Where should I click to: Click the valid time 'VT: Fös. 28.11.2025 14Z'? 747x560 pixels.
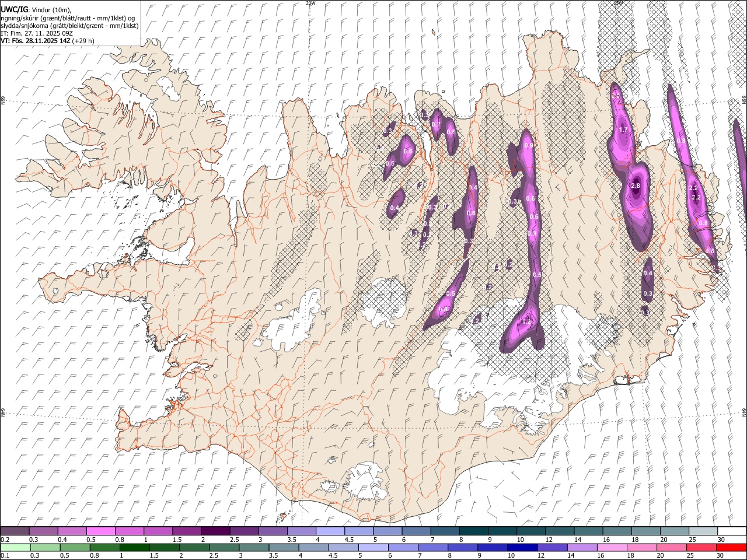[x=36, y=41]
